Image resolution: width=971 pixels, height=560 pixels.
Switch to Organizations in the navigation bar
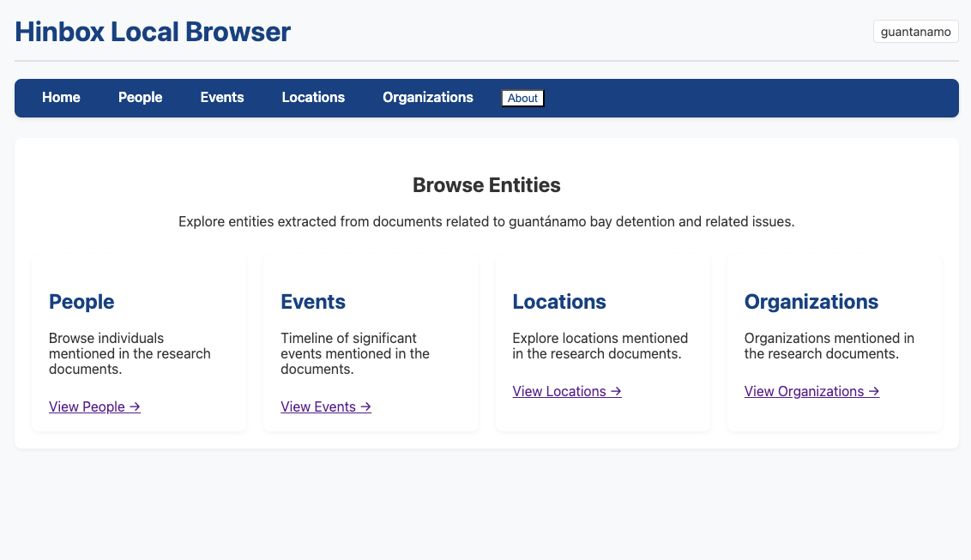click(x=427, y=98)
